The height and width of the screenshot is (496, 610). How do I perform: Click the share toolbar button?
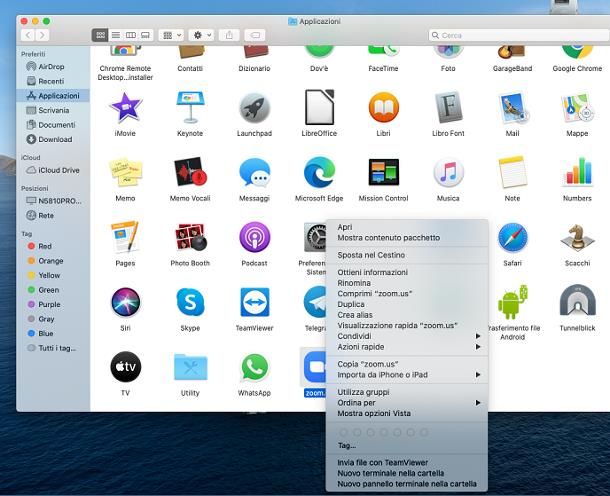[229, 35]
